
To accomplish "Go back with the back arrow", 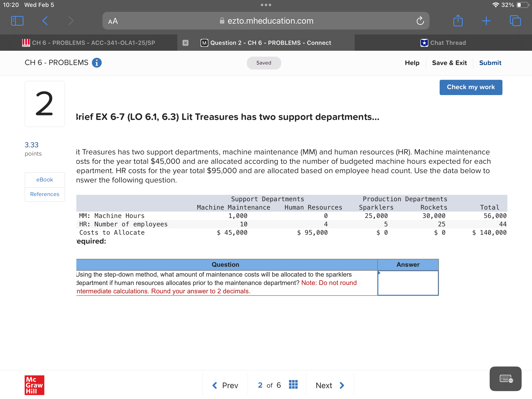I will (x=45, y=21).
